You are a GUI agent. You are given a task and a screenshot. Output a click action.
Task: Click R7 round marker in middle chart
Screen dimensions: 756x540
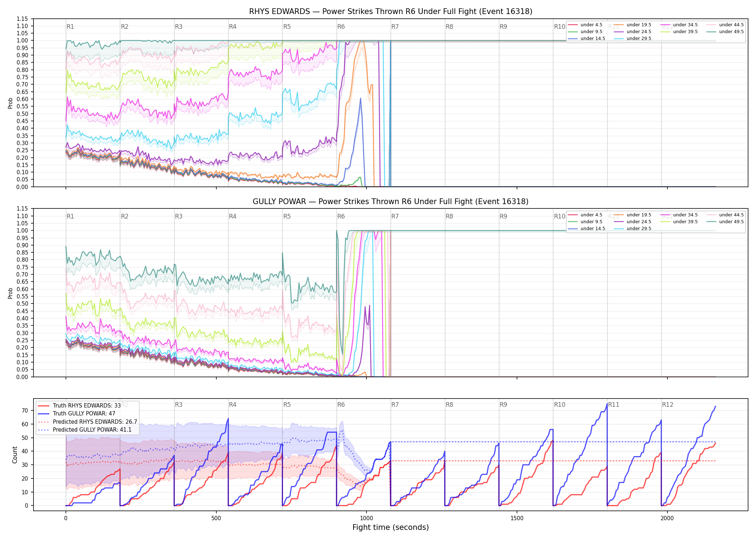click(395, 216)
